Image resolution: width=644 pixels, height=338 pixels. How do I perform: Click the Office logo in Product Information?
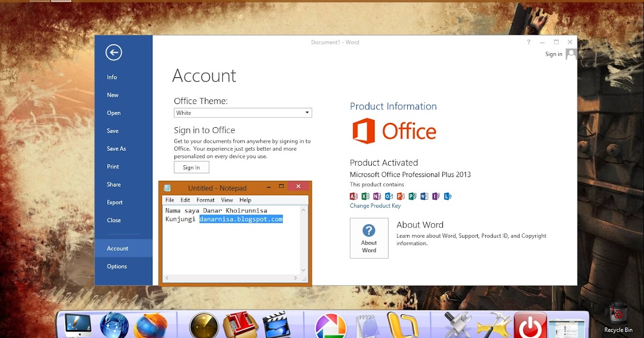tap(394, 131)
